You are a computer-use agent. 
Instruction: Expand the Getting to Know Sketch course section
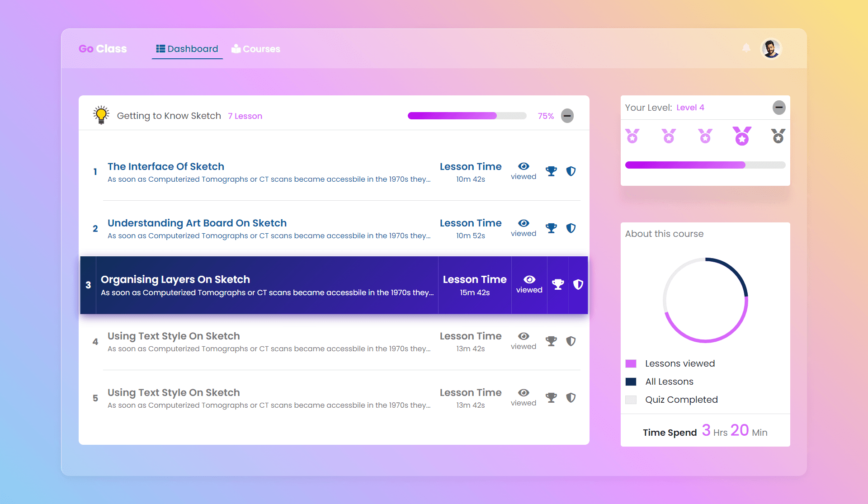point(567,116)
